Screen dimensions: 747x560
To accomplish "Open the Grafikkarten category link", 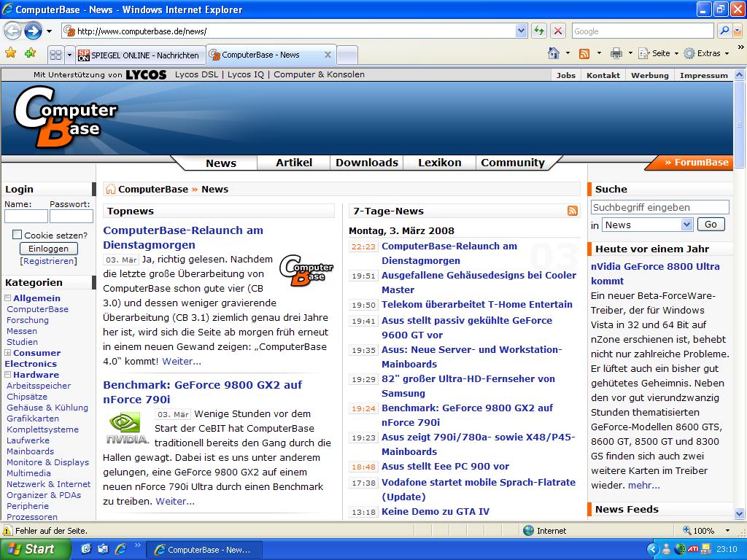I will pyautogui.click(x=33, y=419).
